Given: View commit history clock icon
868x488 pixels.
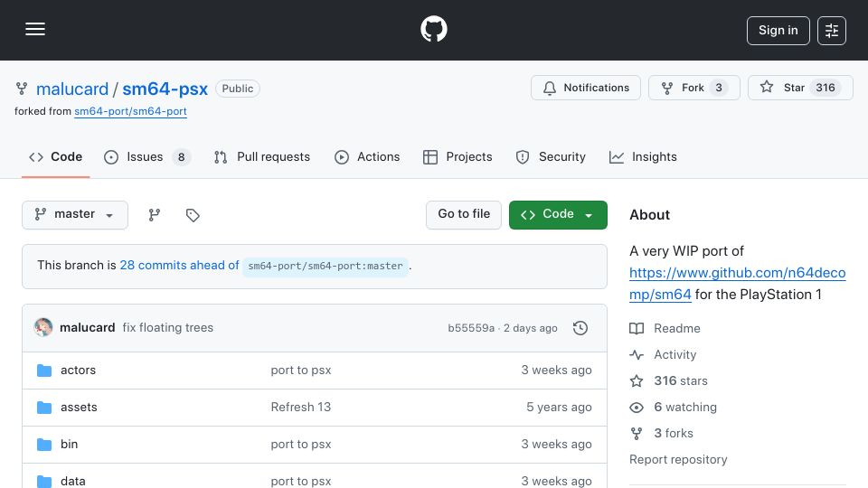Looking at the screenshot, I should point(580,328).
